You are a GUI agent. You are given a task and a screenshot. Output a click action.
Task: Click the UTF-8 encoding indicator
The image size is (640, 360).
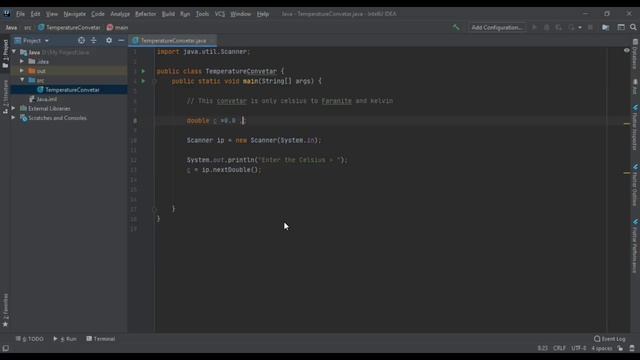coord(579,348)
